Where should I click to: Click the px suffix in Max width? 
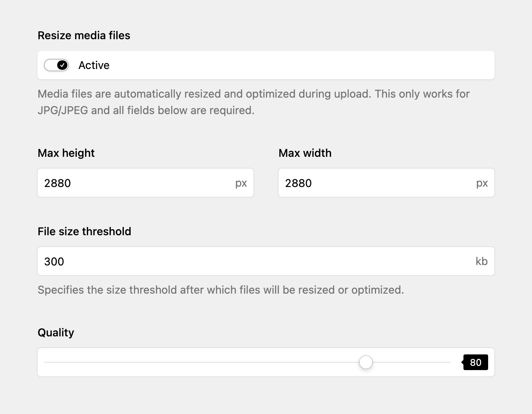point(482,183)
